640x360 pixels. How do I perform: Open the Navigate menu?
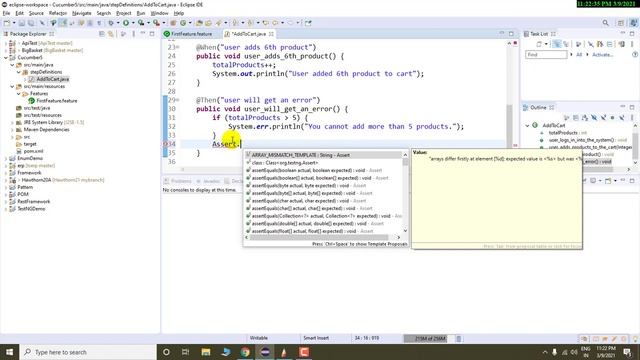click(x=82, y=13)
